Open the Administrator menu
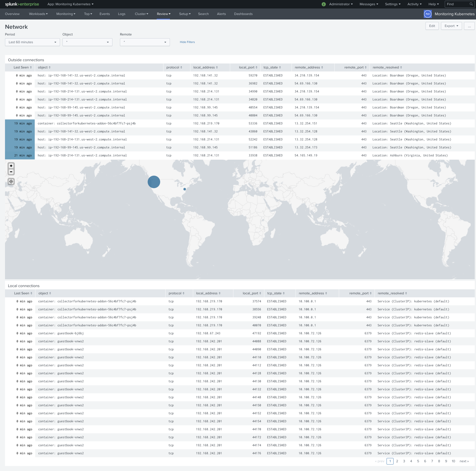 coord(341,4)
